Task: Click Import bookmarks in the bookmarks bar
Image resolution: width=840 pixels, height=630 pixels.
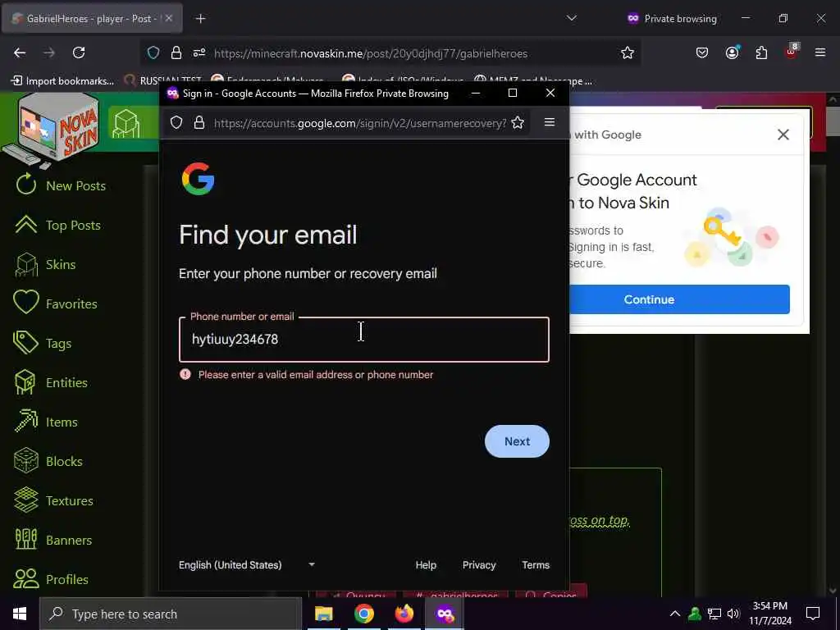Action: click(62, 81)
